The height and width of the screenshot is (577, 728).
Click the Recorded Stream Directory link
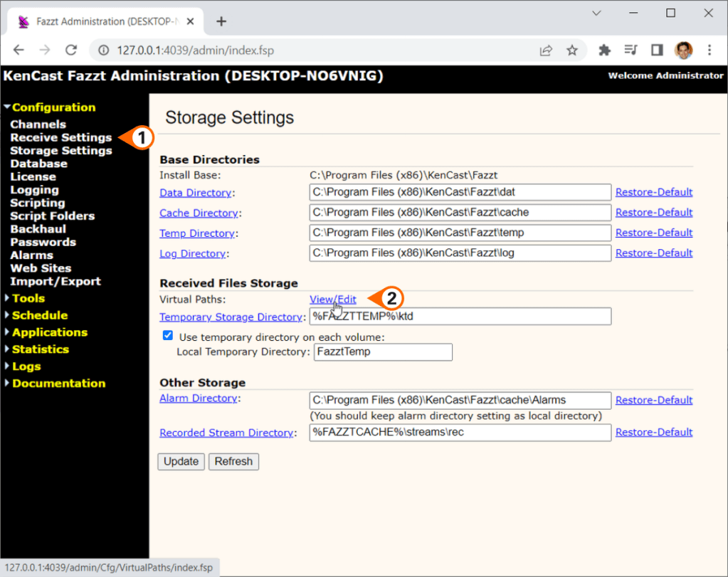(x=226, y=433)
